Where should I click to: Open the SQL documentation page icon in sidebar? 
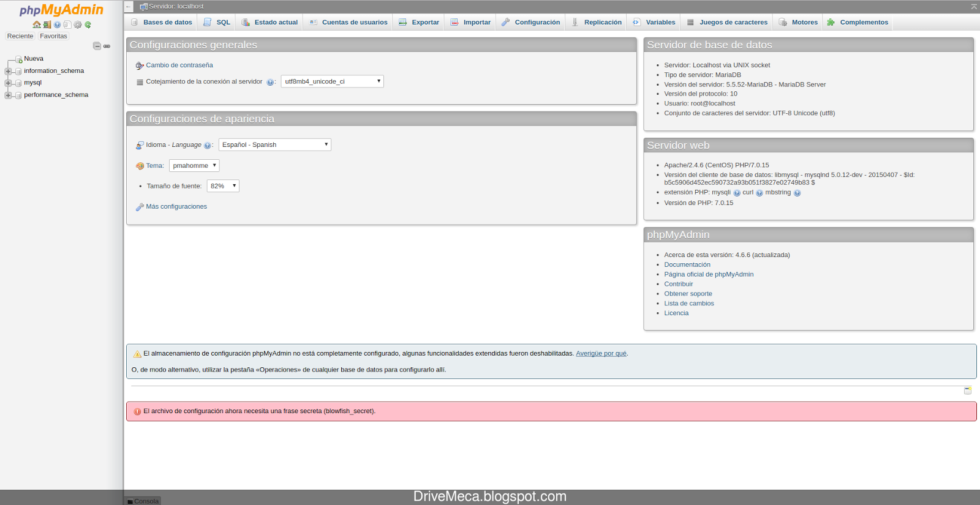coord(67,25)
